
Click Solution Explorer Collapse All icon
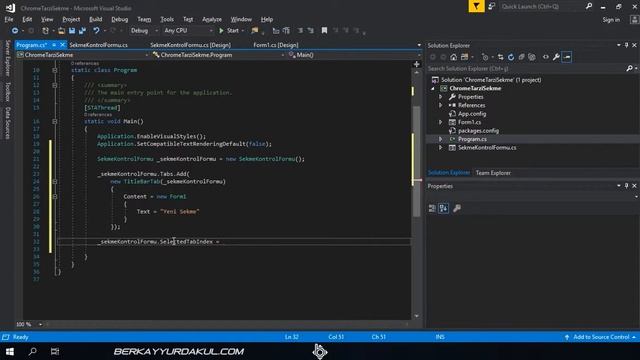(x=521, y=57)
